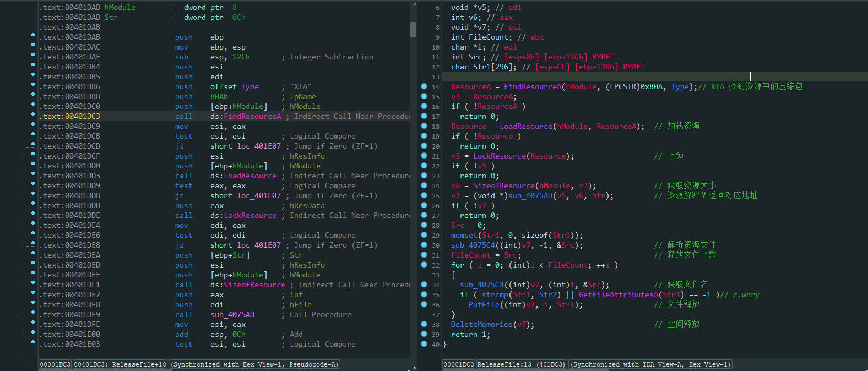Image resolution: width=868 pixels, height=371 pixels.
Task: Click sub_4075C4 call on pseudocode line 34
Action: point(482,285)
